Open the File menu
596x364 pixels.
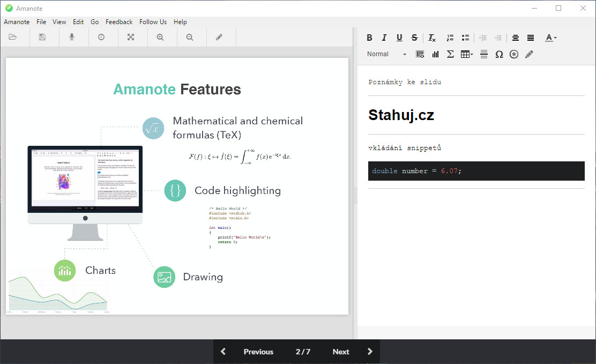point(41,22)
